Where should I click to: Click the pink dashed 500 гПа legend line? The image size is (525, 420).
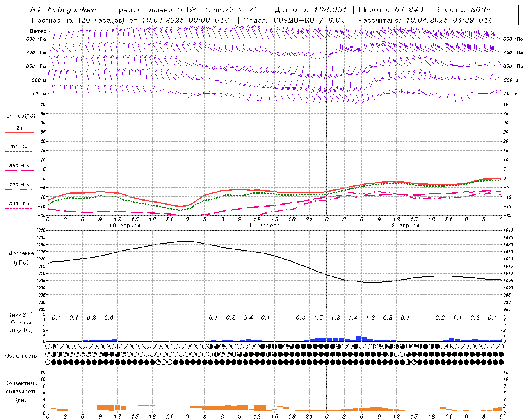18,209
